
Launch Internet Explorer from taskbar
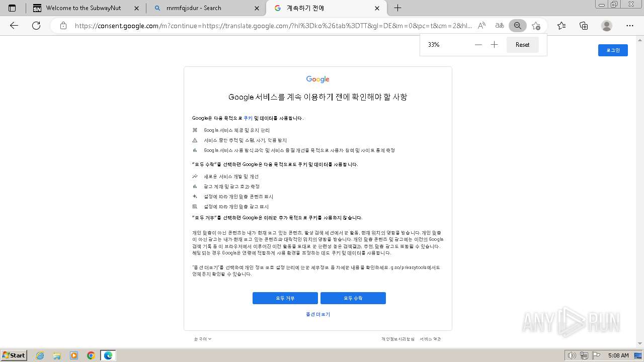(x=40, y=355)
